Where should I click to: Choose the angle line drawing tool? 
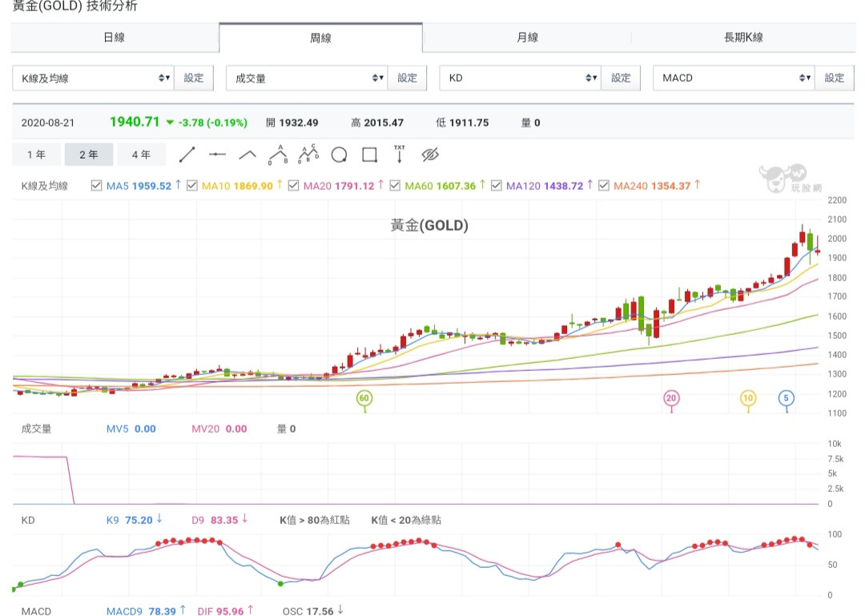pyautogui.click(x=247, y=155)
